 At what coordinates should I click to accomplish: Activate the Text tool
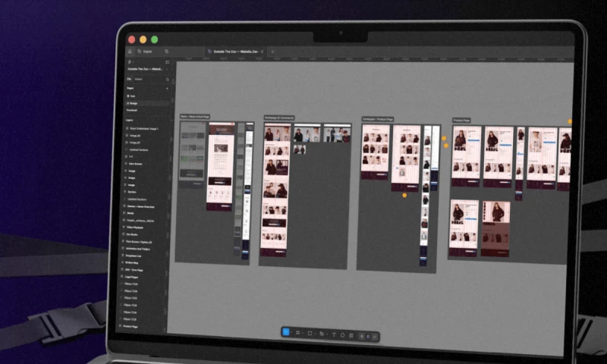pos(334,334)
